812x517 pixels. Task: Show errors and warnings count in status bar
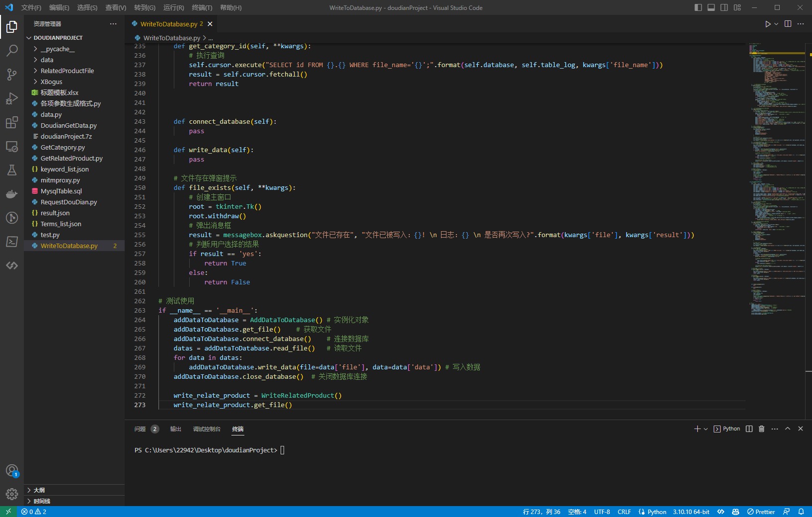(34, 512)
